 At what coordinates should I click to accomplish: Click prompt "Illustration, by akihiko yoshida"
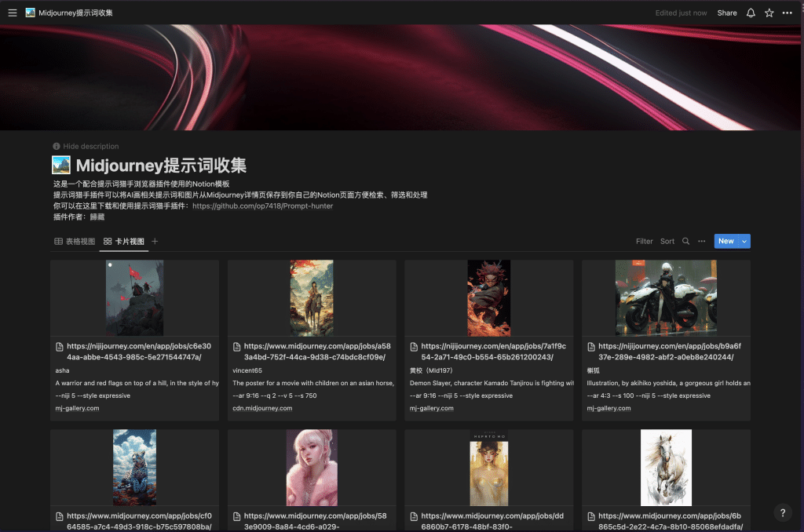(669, 384)
